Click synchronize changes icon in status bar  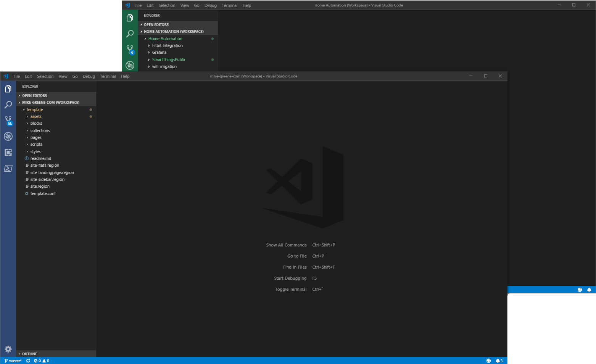tap(28, 361)
